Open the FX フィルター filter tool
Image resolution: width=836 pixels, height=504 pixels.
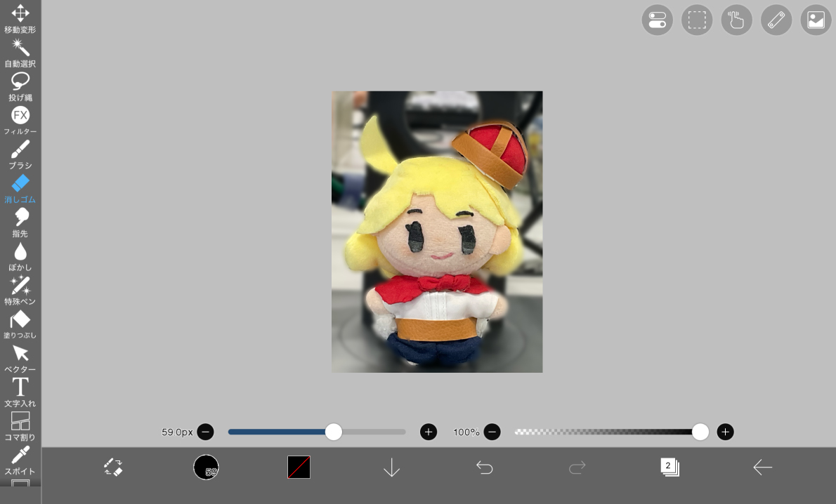coord(20,119)
